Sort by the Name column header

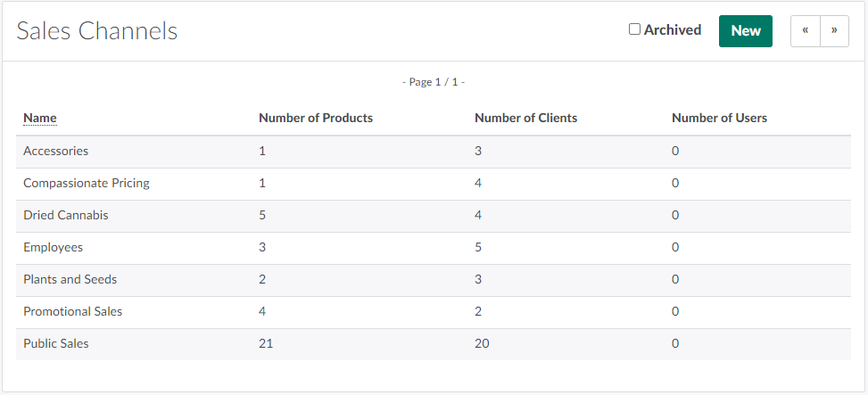(x=39, y=118)
